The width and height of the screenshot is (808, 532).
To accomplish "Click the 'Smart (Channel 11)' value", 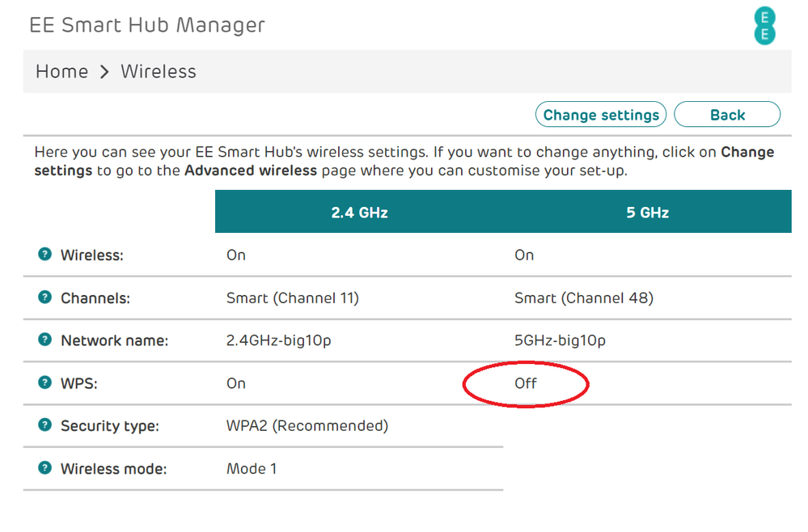I will [292, 298].
